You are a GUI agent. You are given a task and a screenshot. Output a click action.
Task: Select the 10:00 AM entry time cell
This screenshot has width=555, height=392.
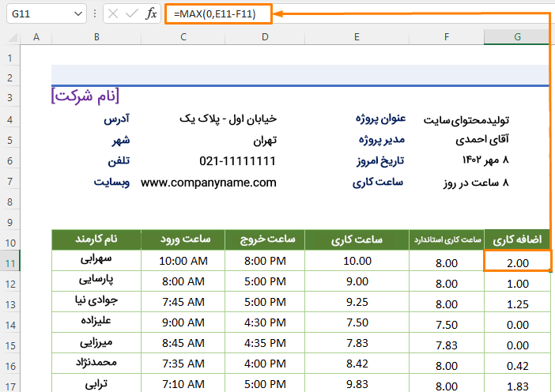pos(183,262)
